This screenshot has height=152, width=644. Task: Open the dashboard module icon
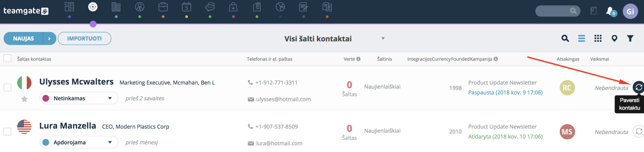pos(69,7)
